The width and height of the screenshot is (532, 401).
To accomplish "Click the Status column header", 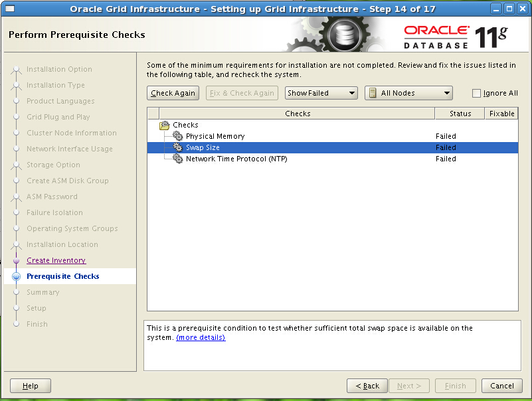I will click(460, 114).
